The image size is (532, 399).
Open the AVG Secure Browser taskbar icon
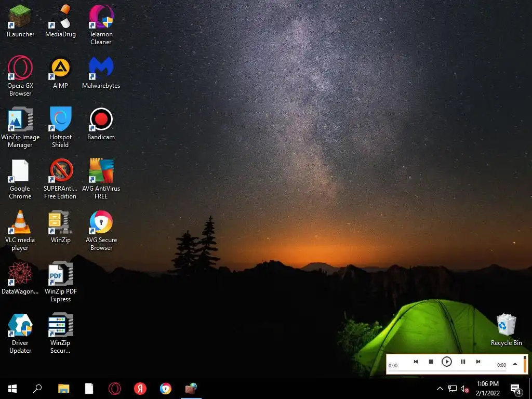point(166,389)
